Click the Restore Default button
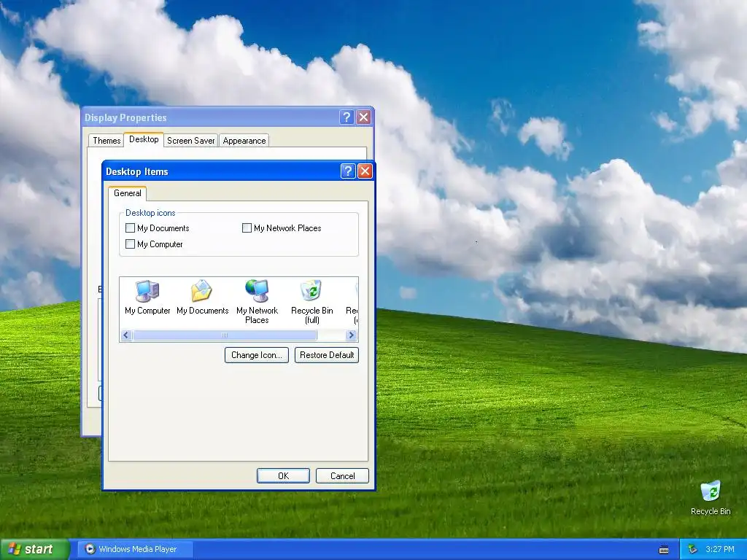 pos(327,355)
